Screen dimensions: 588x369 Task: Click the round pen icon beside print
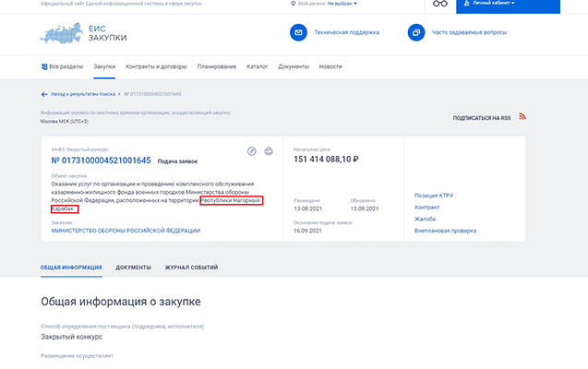click(x=252, y=151)
